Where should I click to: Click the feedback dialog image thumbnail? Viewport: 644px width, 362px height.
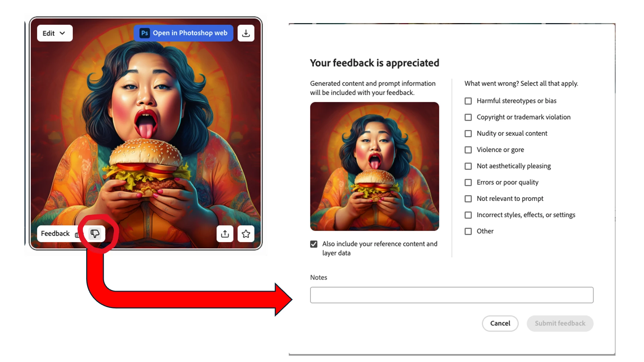(x=374, y=166)
